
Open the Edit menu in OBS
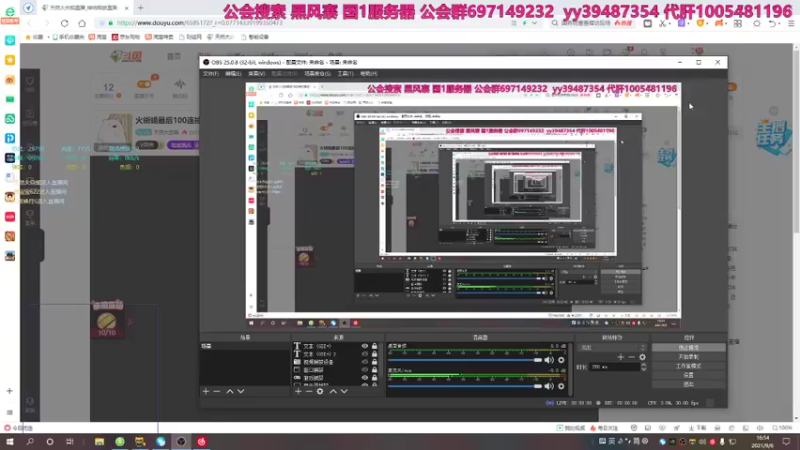tap(233, 73)
